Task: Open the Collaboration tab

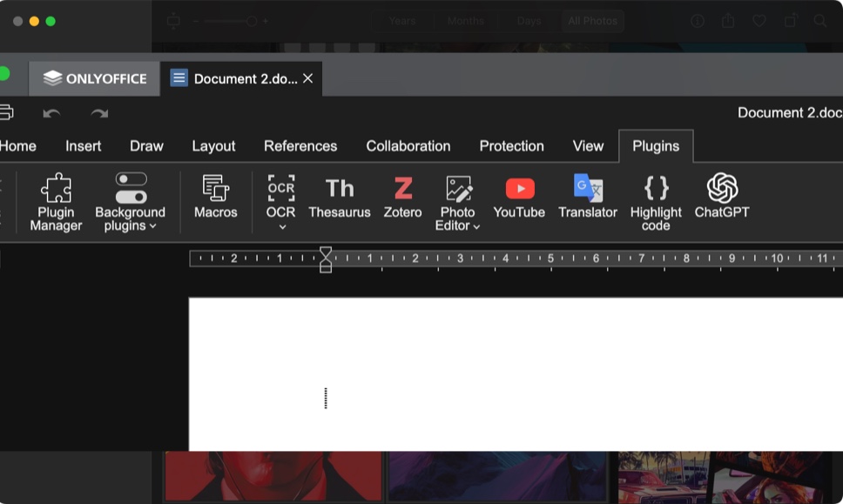Action: coord(408,146)
